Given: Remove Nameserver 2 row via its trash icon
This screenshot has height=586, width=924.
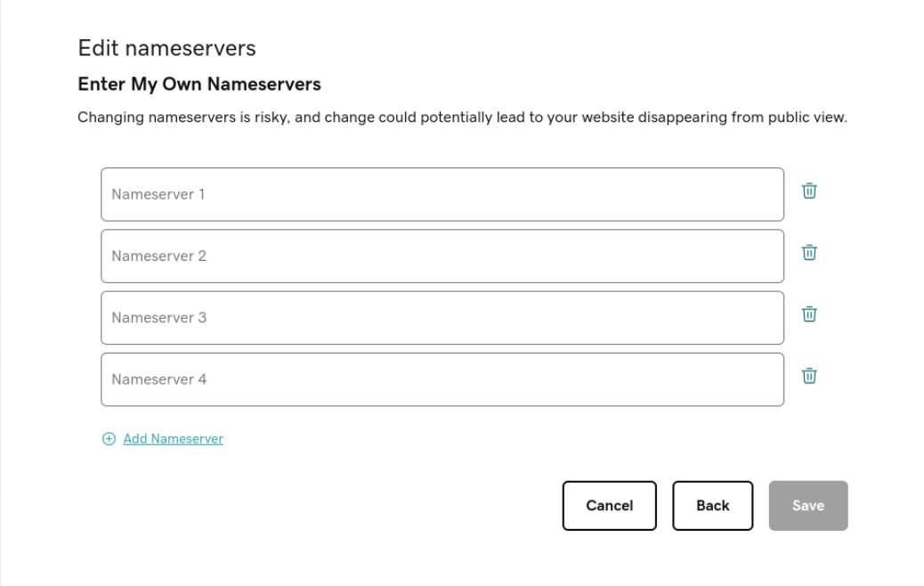Looking at the screenshot, I should click(808, 253).
